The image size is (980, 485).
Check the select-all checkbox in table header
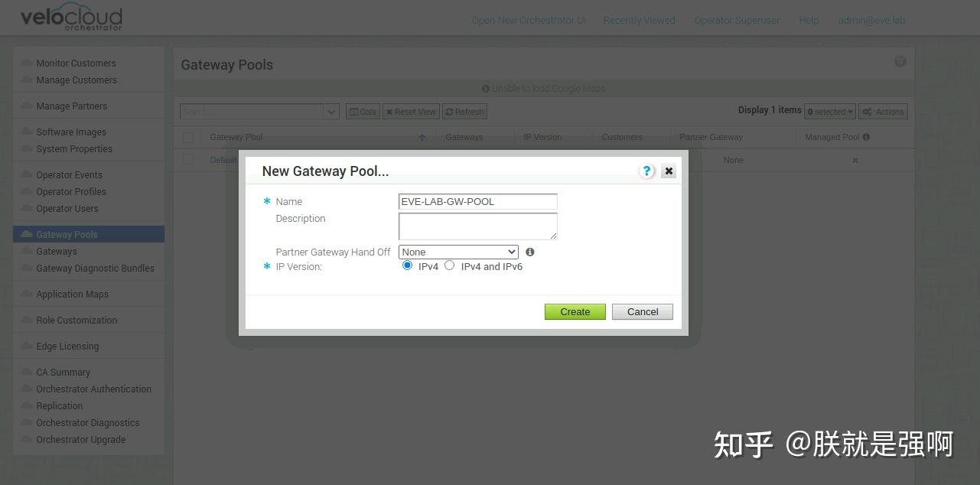click(188, 137)
